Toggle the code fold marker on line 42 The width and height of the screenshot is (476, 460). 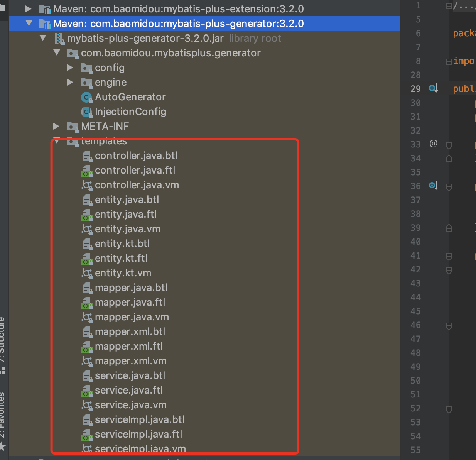pos(449,270)
